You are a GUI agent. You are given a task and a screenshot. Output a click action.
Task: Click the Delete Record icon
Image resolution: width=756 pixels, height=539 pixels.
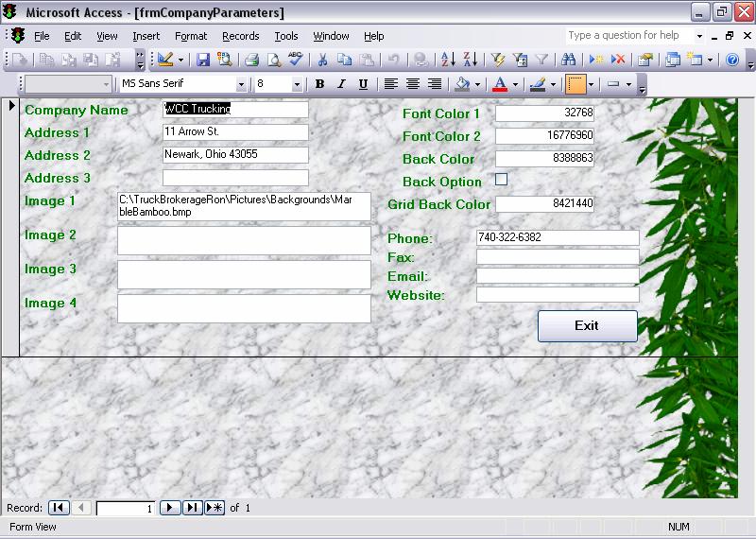tap(618, 60)
